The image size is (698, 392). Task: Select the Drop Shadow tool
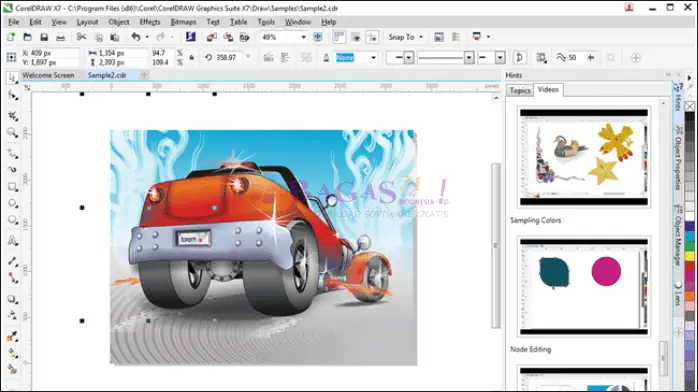12,299
